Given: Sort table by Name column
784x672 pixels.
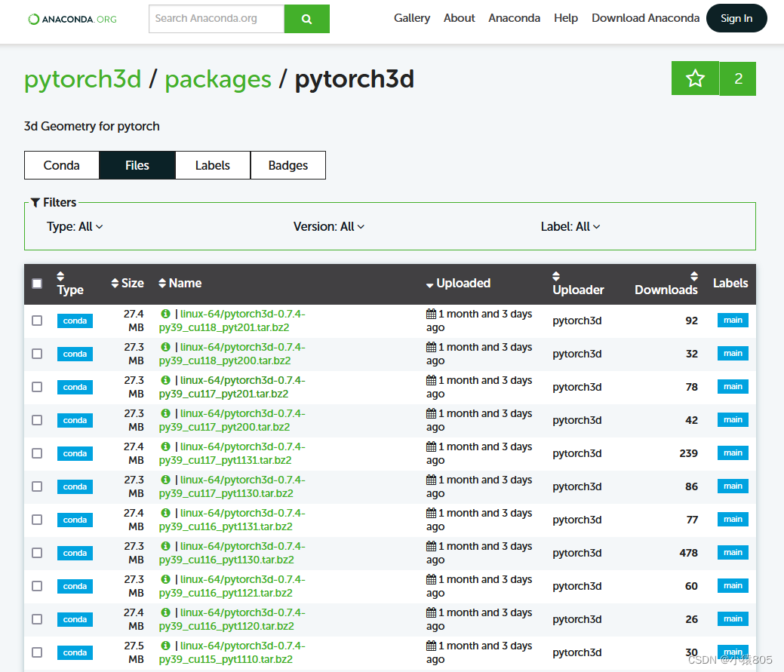Looking at the screenshot, I should pos(180,284).
